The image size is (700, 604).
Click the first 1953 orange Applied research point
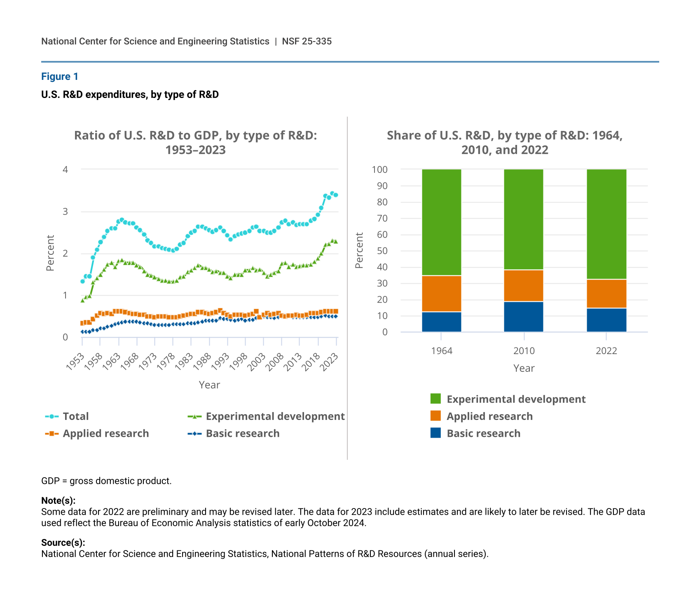point(82,323)
